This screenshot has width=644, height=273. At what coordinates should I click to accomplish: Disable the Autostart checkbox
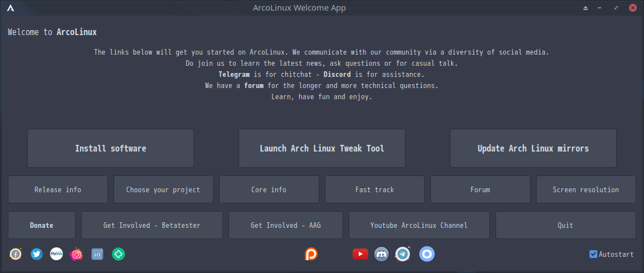click(593, 254)
